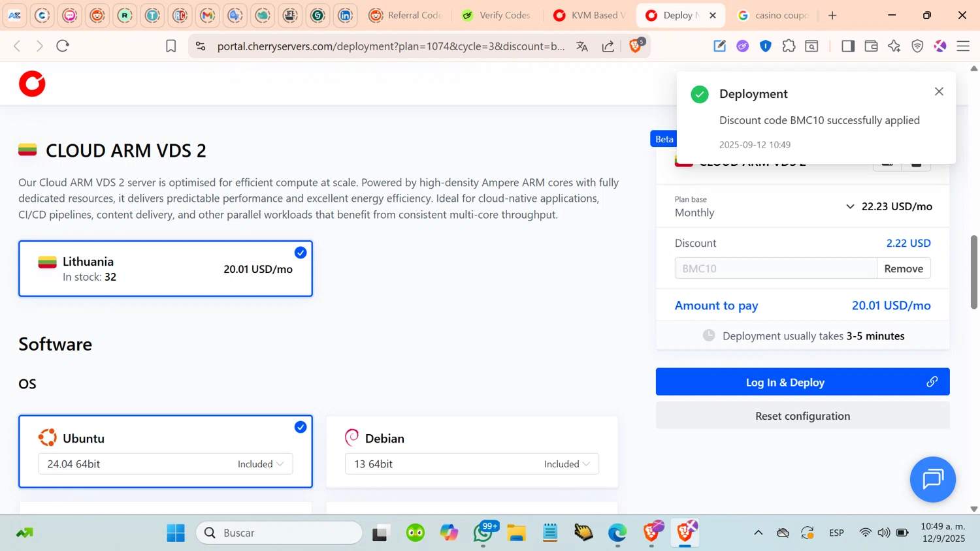Open the Windows Start menu
The width and height of the screenshot is (980, 551).
coord(176,533)
